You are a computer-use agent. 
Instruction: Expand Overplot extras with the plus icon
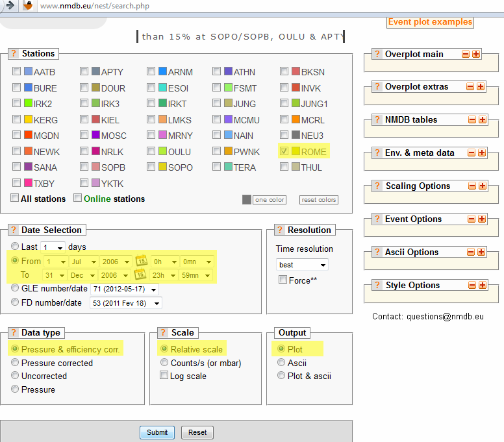coord(481,86)
